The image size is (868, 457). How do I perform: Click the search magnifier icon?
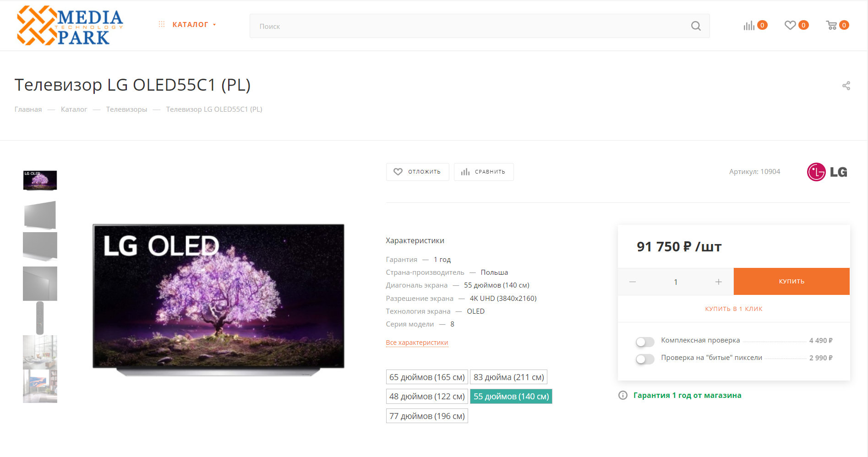pyautogui.click(x=696, y=26)
